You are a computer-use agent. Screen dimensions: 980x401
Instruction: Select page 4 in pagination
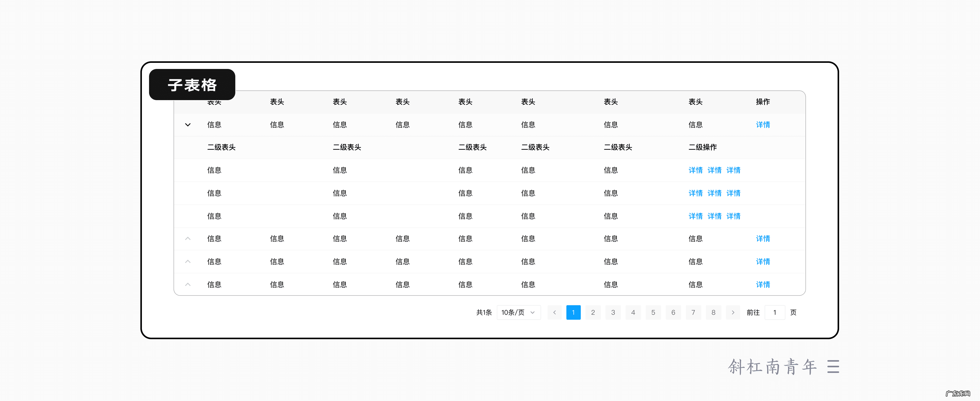(x=633, y=312)
